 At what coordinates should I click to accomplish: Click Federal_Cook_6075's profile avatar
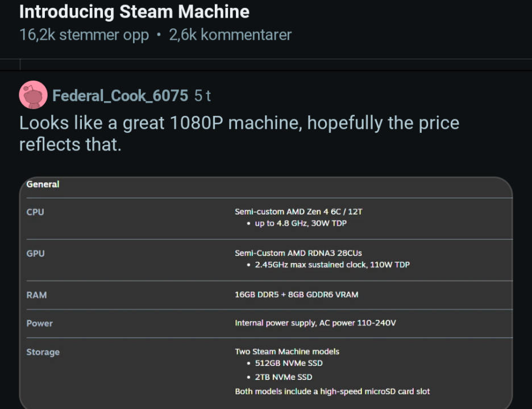click(32, 94)
